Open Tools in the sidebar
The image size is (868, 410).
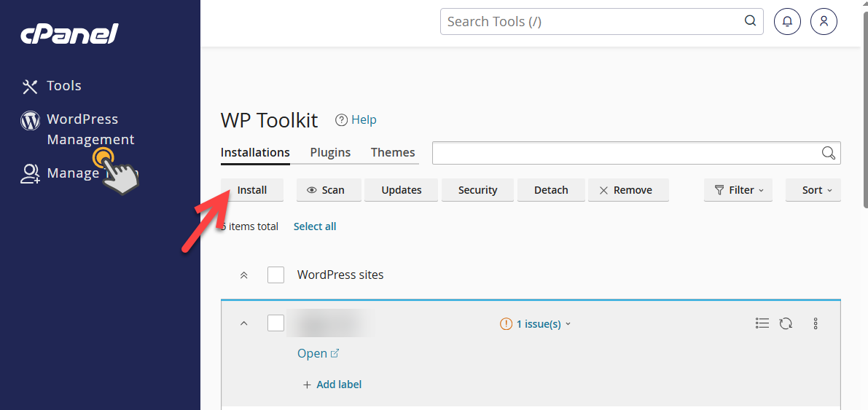[52, 86]
